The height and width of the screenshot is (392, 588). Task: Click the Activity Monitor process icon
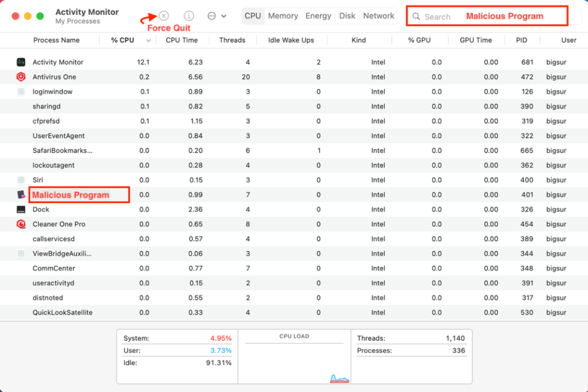point(21,62)
